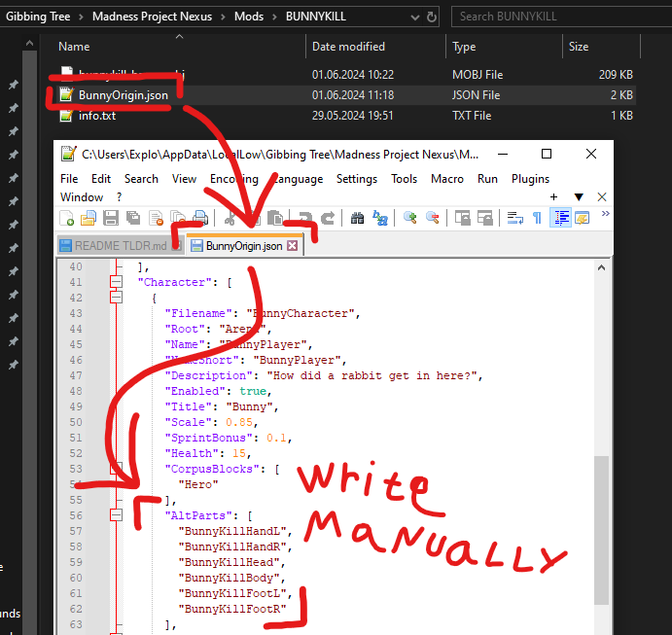The image size is (672, 635).
Task: Open the Plugins menu
Action: 530,179
